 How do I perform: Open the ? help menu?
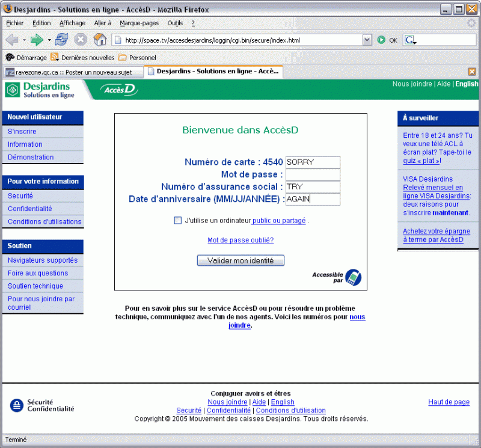tap(193, 23)
